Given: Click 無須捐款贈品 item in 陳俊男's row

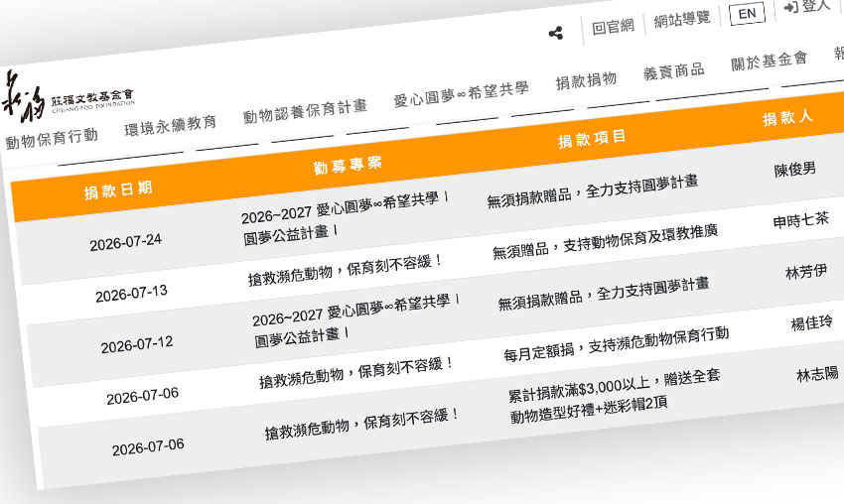Looking at the screenshot, I should coord(593,191).
